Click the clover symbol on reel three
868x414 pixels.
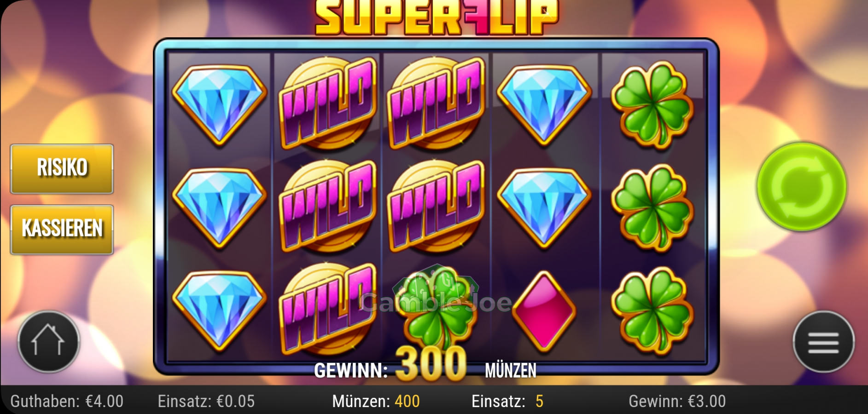point(435,310)
